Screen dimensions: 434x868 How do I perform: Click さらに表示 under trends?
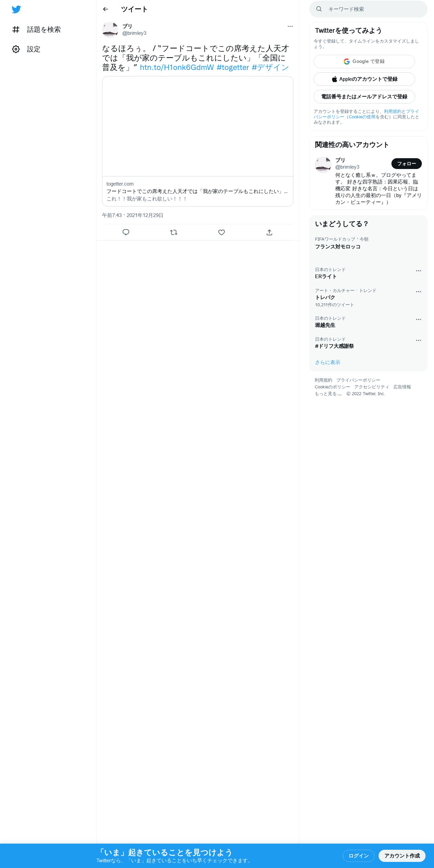coord(328,362)
